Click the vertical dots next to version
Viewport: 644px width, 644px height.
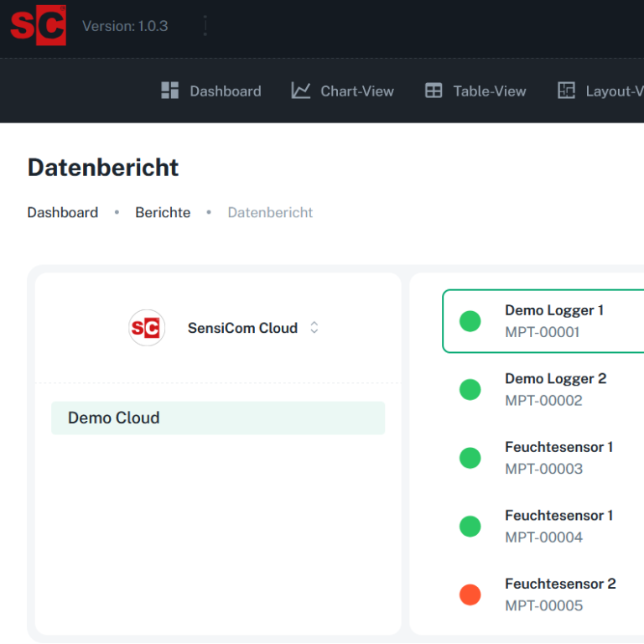click(205, 26)
